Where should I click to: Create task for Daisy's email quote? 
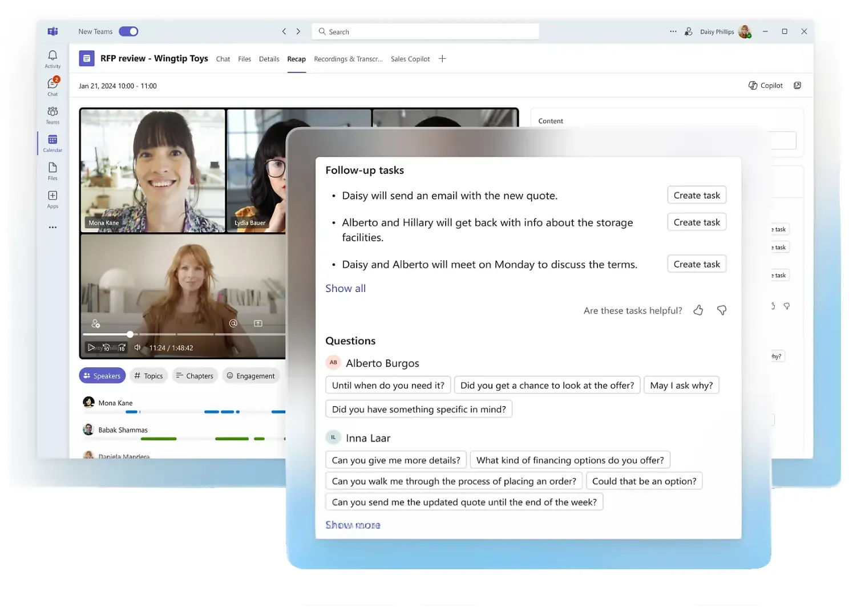[x=697, y=195]
